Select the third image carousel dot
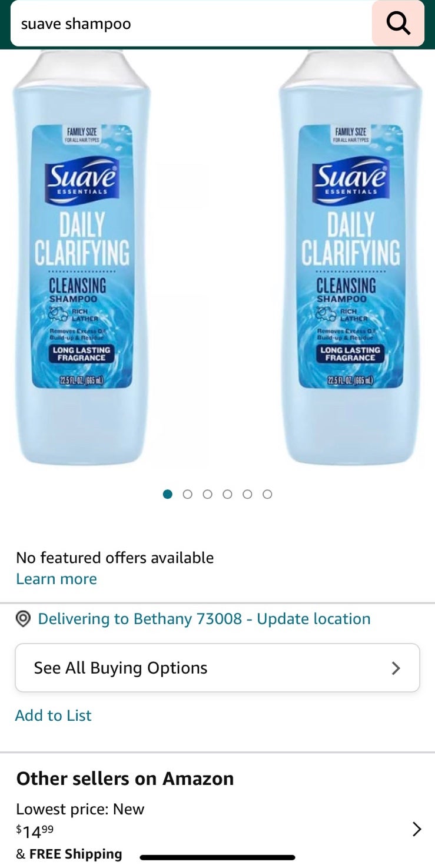The height and width of the screenshot is (868, 435). click(207, 494)
